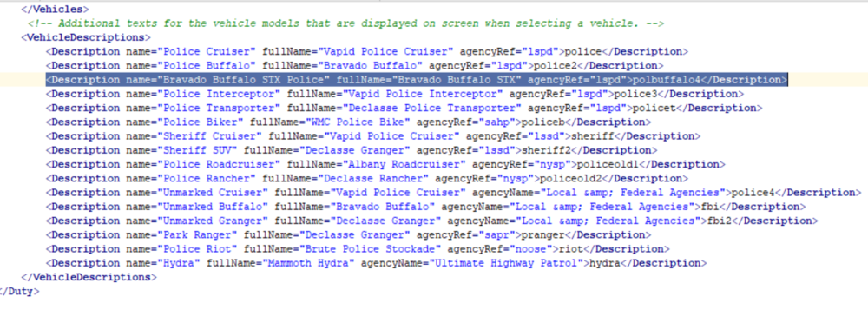Click the closing </Duty> tag
This screenshot has height=323, width=868.
(x=19, y=292)
